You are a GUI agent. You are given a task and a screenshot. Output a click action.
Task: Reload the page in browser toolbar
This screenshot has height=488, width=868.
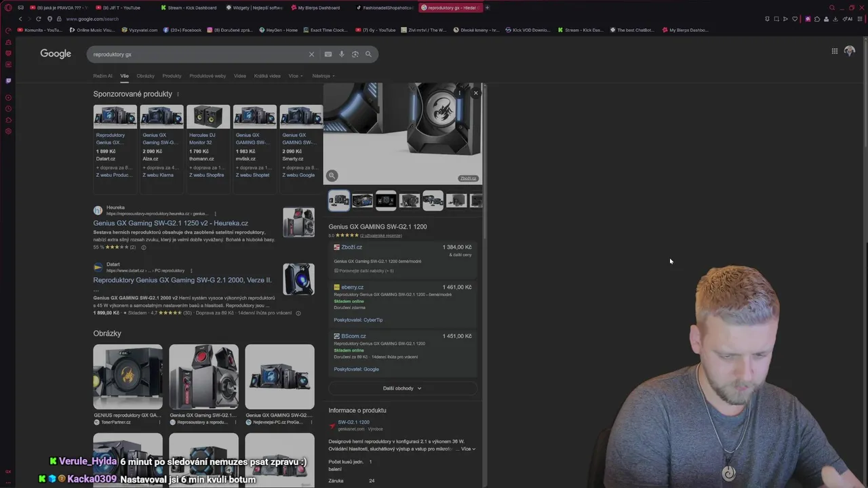point(39,19)
